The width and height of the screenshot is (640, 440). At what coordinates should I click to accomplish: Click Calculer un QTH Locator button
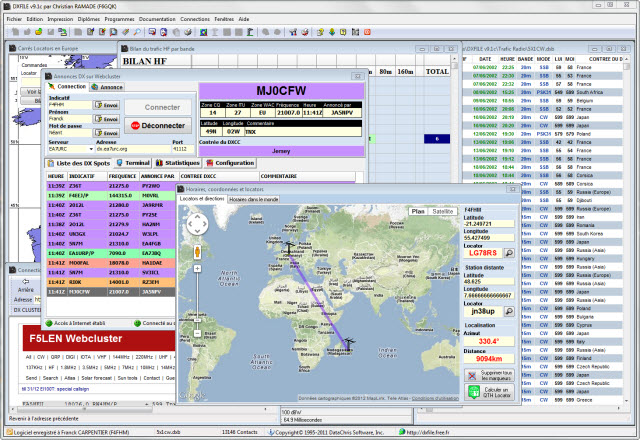489,392
